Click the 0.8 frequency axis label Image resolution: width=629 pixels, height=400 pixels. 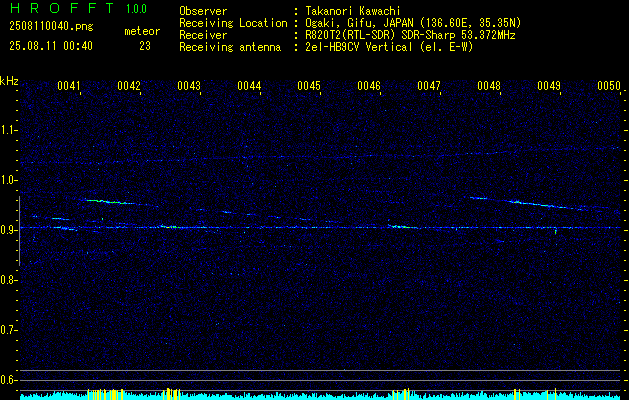point(8,280)
